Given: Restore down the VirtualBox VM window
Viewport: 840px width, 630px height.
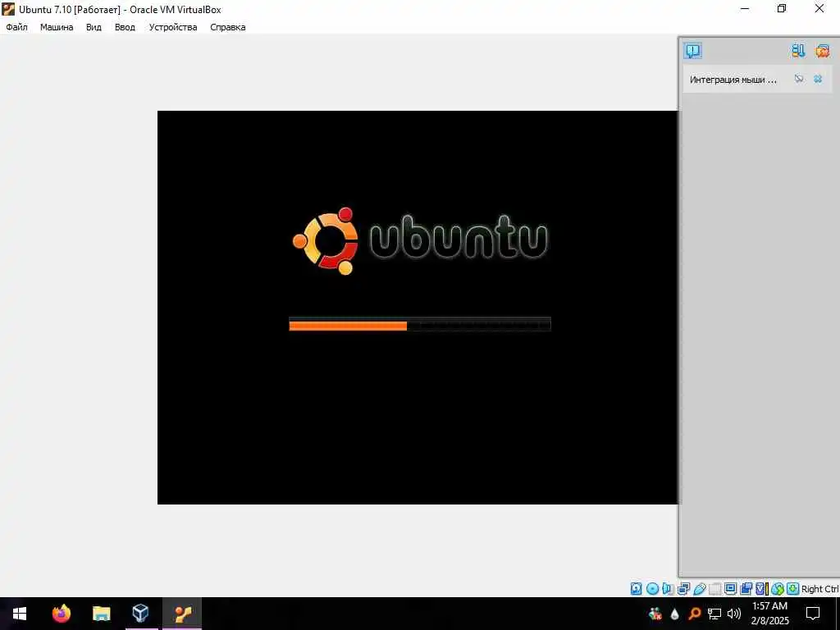Looking at the screenshot, I should coord(782,9).
